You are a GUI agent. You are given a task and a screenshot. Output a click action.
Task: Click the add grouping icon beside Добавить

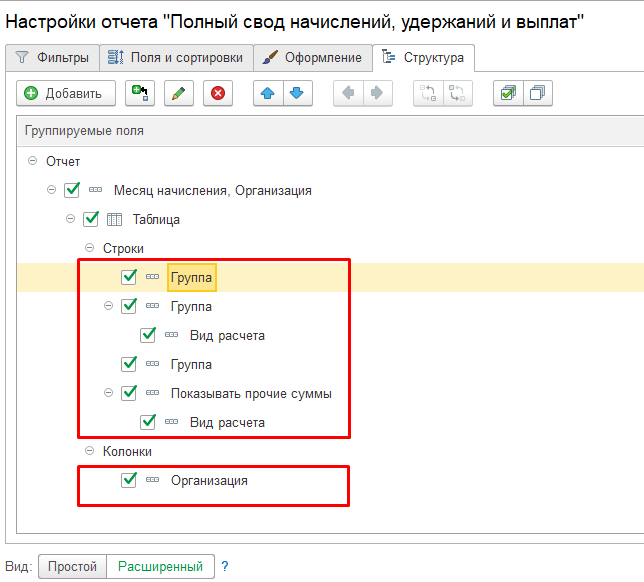coord(139,94)
